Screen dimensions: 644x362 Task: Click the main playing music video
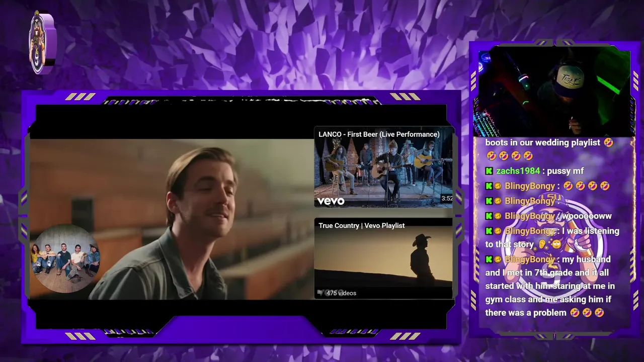171,219
